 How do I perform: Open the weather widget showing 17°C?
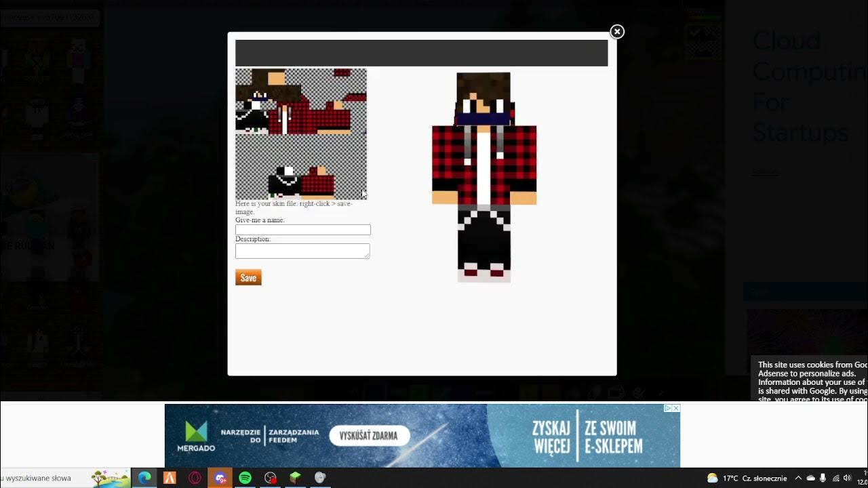(747, 478)
